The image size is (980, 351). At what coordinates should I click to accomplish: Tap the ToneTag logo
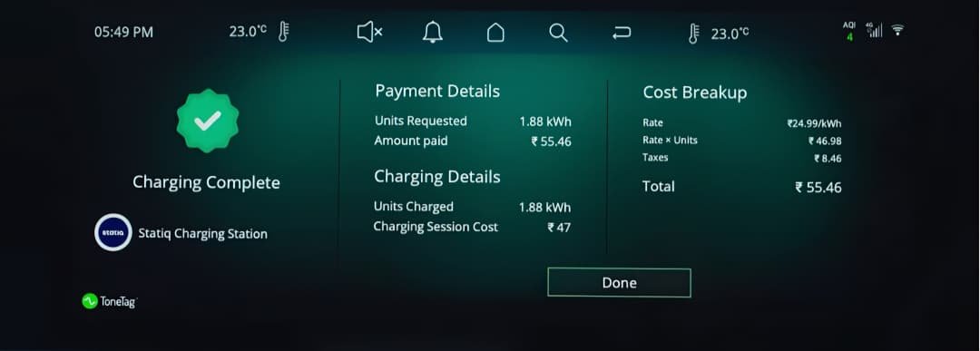click(110, 301)
